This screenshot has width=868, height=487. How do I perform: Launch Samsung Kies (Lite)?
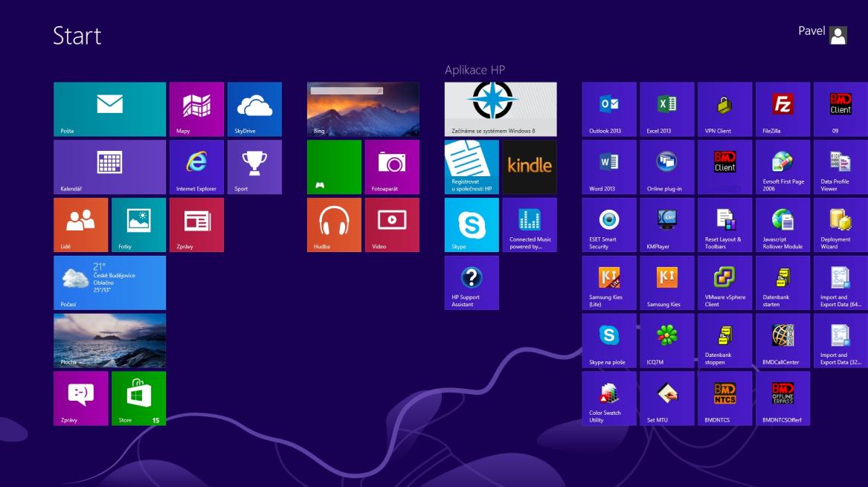tap(609, 283)
